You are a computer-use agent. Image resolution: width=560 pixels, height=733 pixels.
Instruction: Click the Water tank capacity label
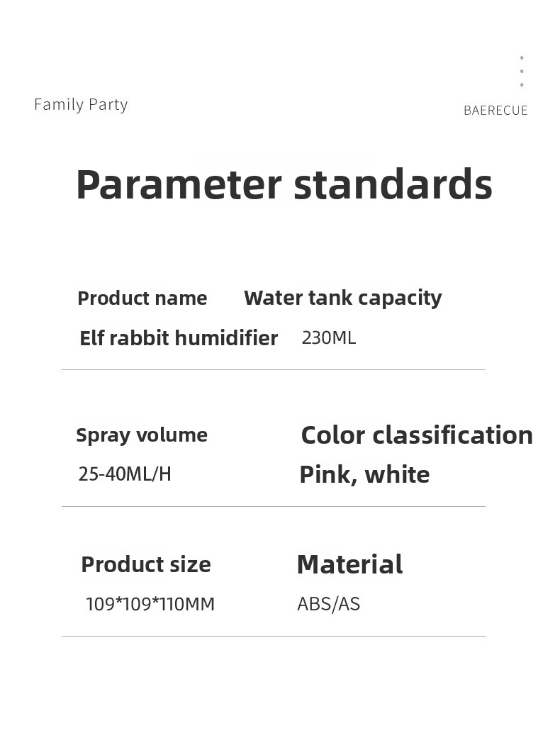(x=342, y=298)
